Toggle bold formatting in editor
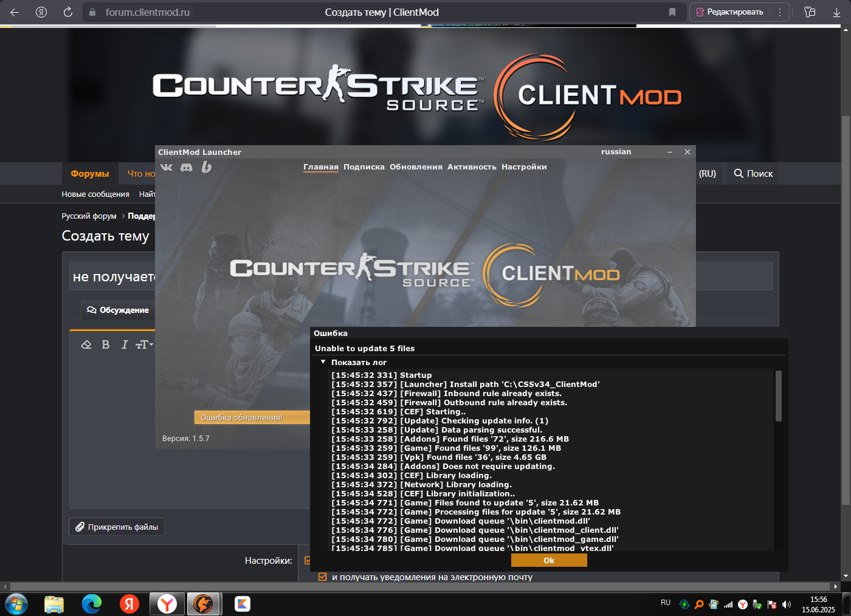Image resolution: width=851 pixels, height=616 pixels. 106,344
